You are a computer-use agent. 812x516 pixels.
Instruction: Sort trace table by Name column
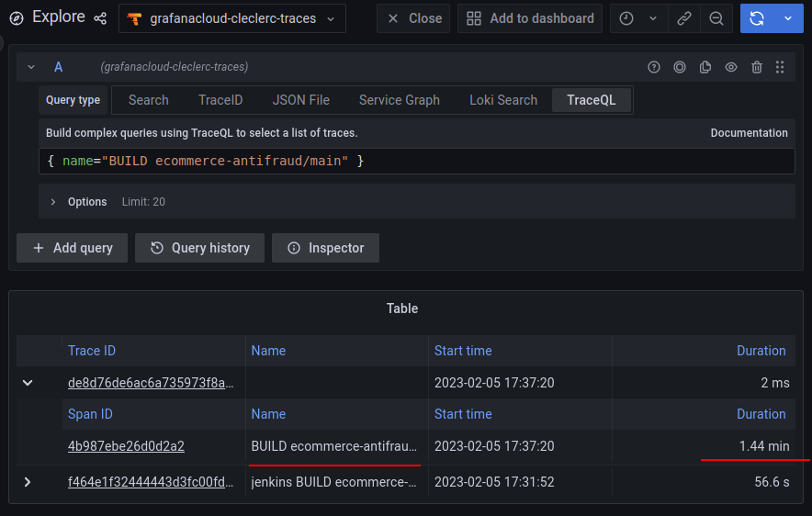(268, 351)
